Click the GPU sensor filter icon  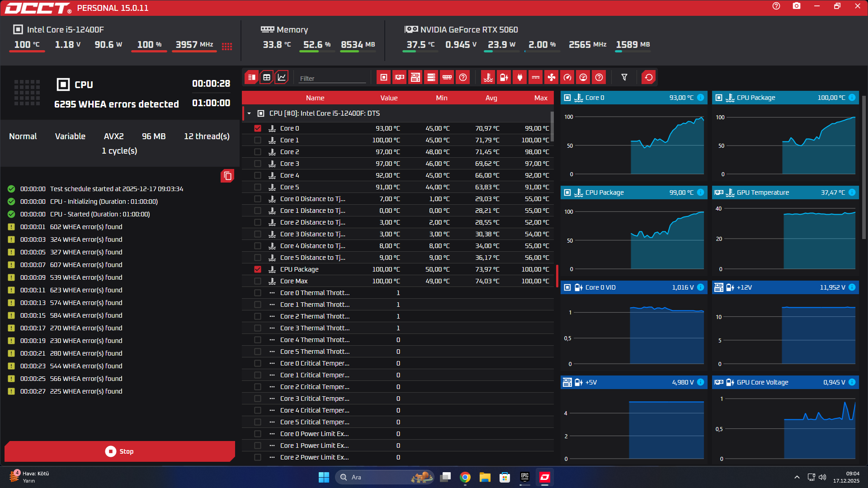(400, 77)
